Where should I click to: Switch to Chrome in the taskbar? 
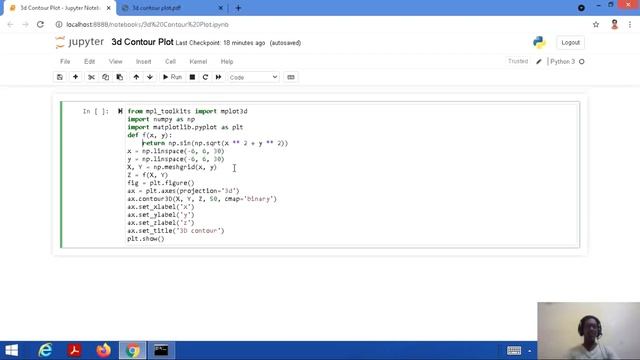(x=133, y=350)
